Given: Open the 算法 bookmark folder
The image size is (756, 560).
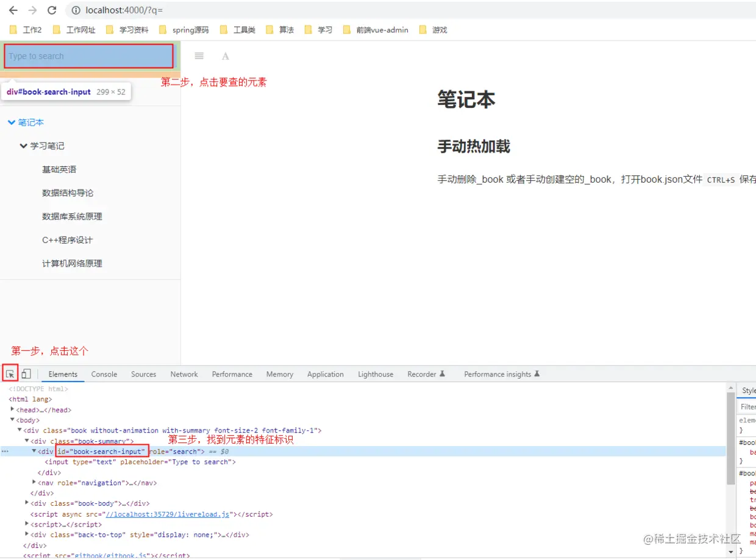Looking at the screenshot, I should click(279, 29).
